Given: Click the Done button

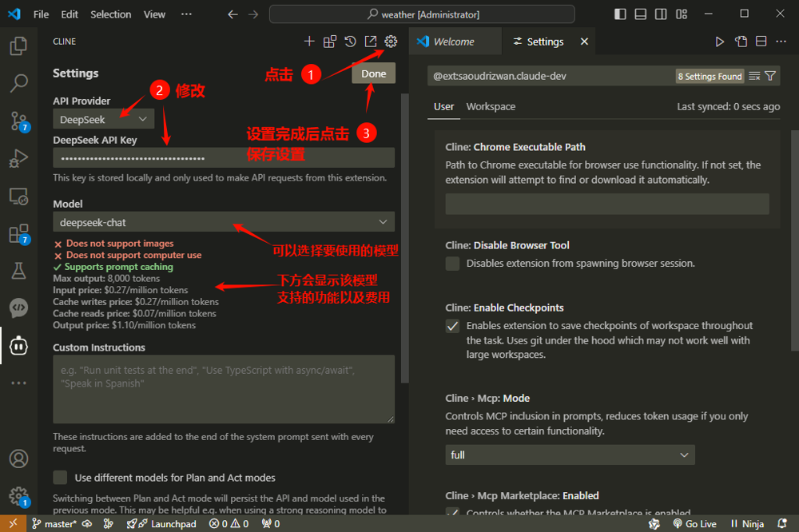Looking at the screenshot, I should pyautogui.click(x=373, y=73).
